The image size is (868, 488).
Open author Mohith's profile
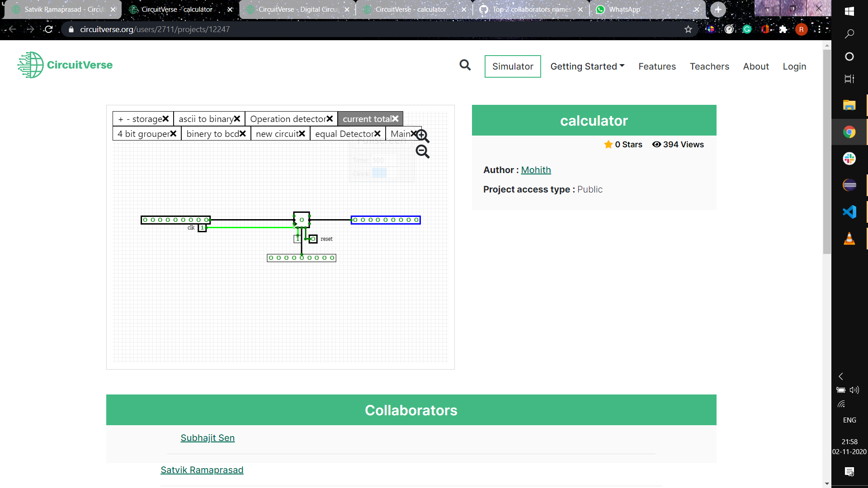536,170
